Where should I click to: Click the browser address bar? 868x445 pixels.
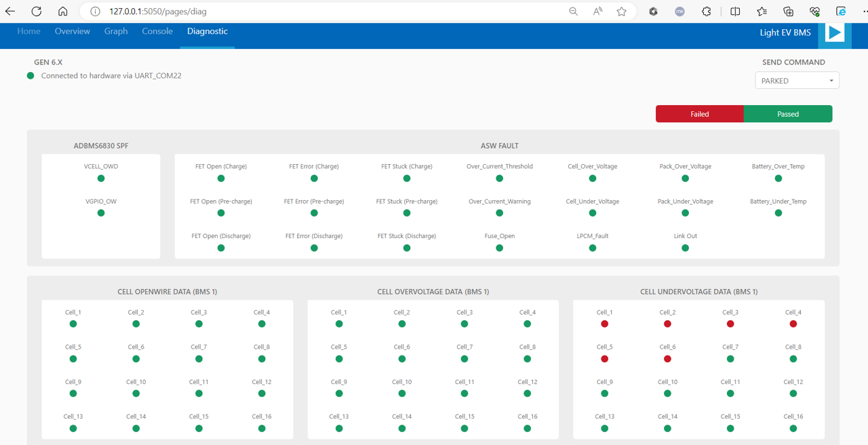[x=271, y=11]
